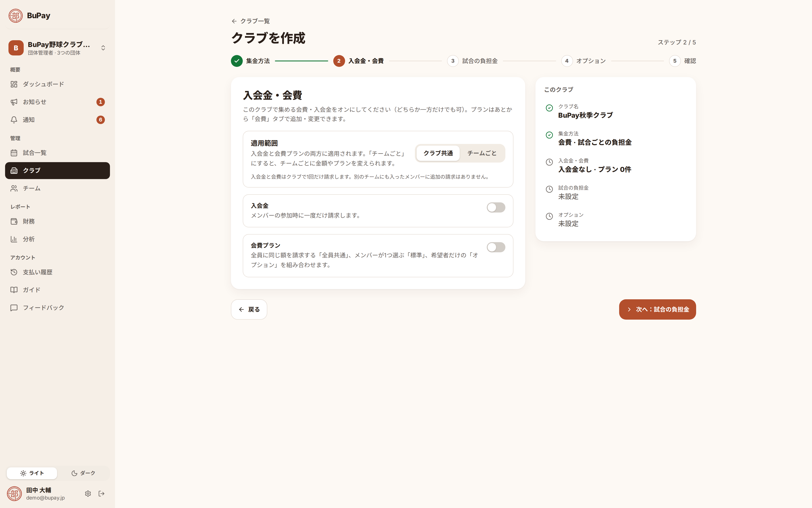Toggle the 入会金 switch on
The image size is (812, 508).
pyautogui.click(x=496, y=207)
